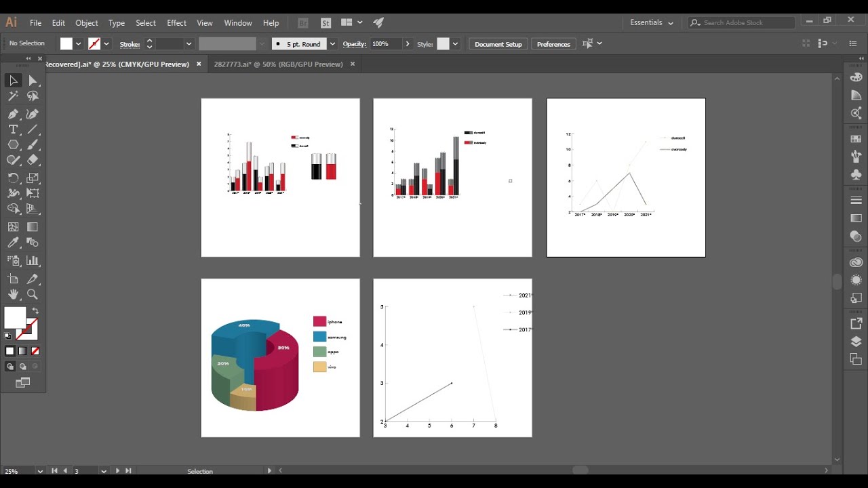
Task: Click the Search Adobe Stock field
Action: pos(741,22)
